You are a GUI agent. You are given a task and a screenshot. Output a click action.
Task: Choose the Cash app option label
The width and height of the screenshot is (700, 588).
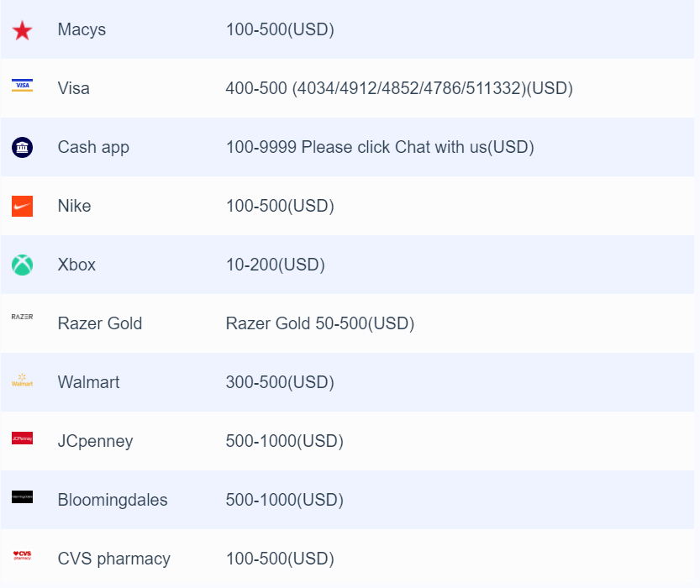click(x=93, y=147)
